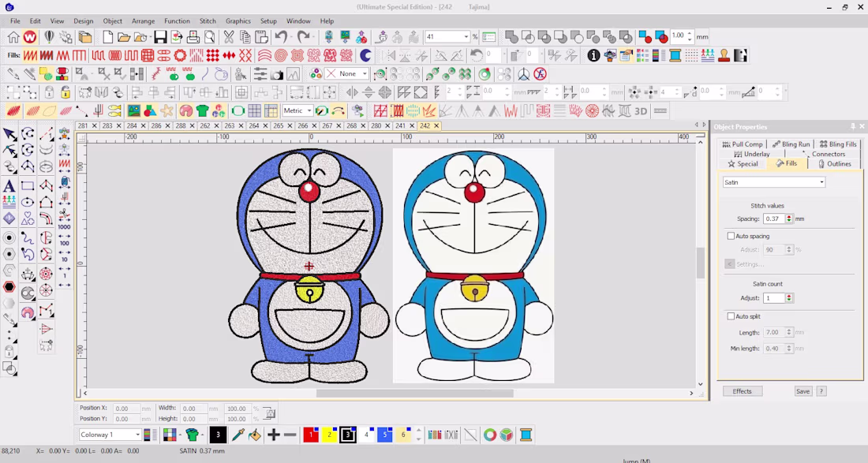
Task: Click the Print icon
Action: click(193, 37)
